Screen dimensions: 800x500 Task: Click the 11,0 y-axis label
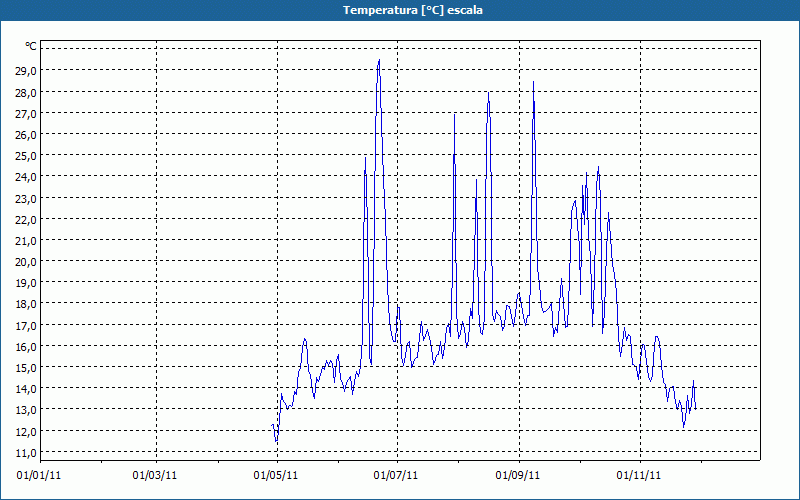coord(26,453)
